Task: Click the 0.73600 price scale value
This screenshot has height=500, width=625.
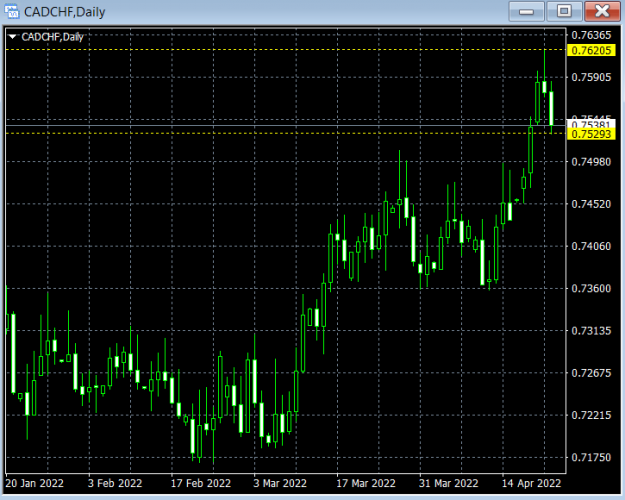Action: pyautogui.click(x=591, y=289)
